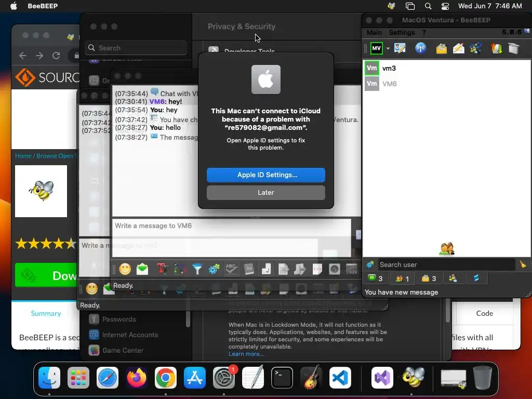Open the ? help menu in BeeBEEP
Viewport: 532px width, 399px height.
pos(424,33)
